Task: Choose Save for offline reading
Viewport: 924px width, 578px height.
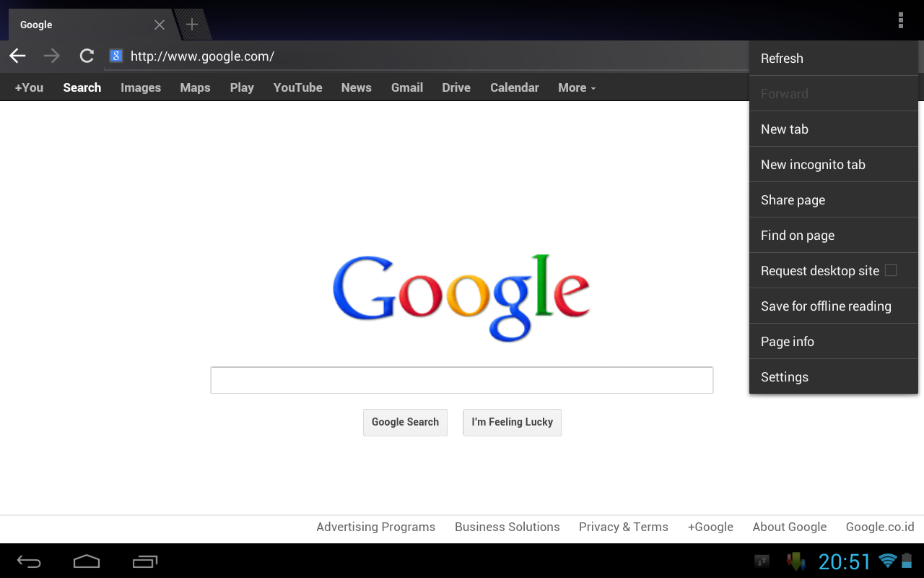Action: (x=834, y=306)
